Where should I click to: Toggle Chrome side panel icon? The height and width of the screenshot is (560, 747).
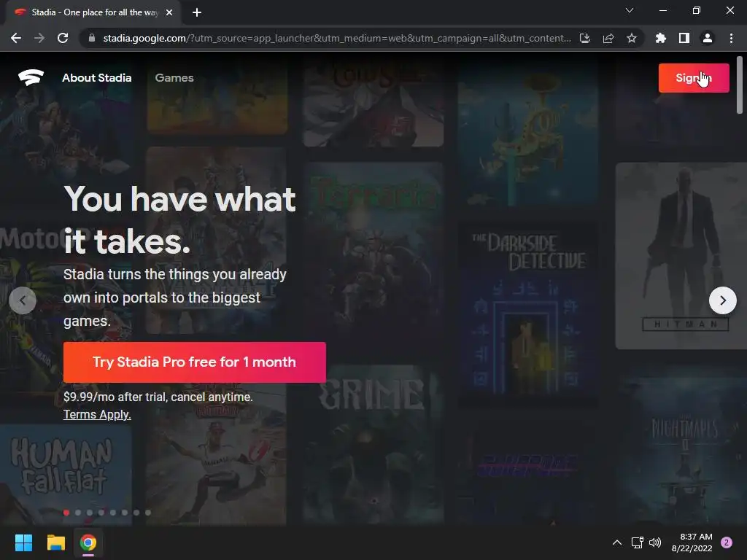[x=684, y=38]
